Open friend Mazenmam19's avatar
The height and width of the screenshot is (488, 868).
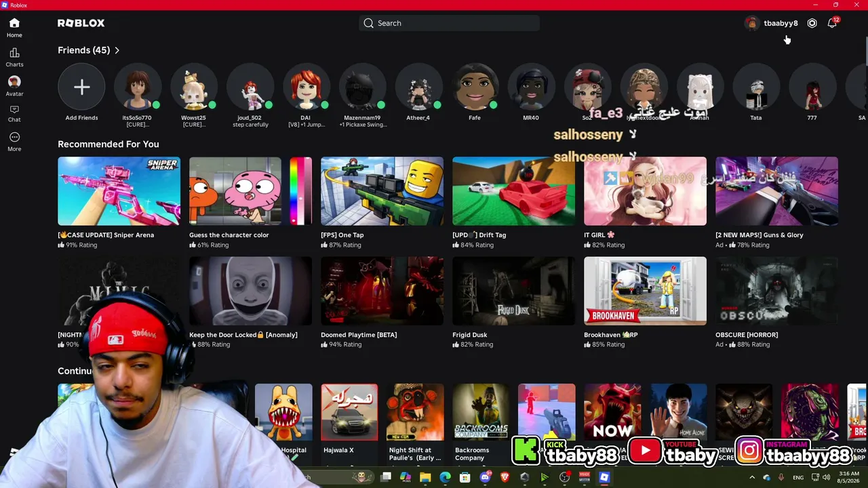pos(363,87)
